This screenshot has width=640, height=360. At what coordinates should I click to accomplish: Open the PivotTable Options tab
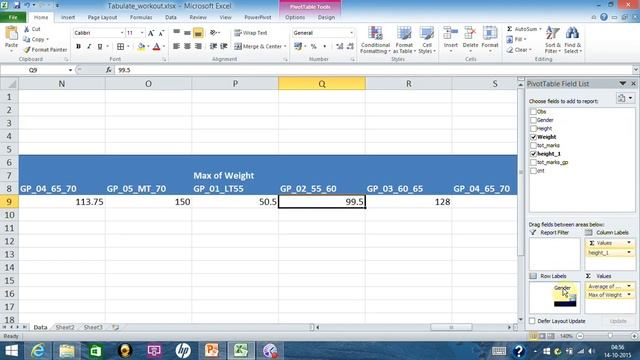(x=295, y=18)
